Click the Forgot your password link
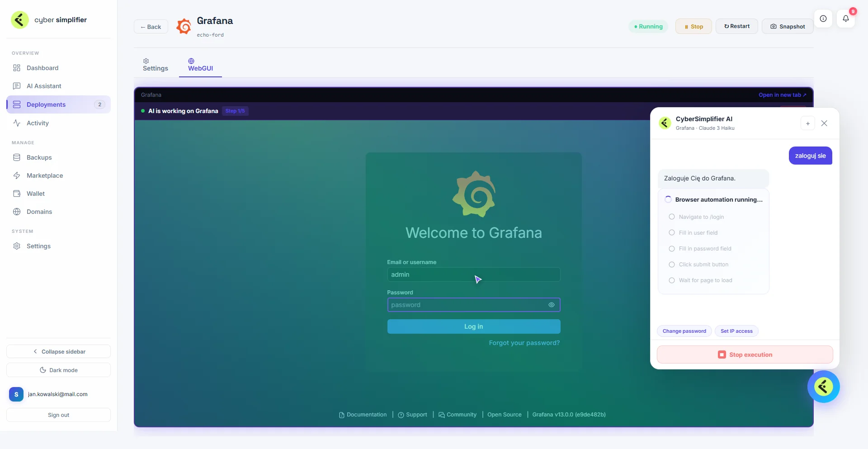This screenshot has width=868, height=449. coord(524,343)
